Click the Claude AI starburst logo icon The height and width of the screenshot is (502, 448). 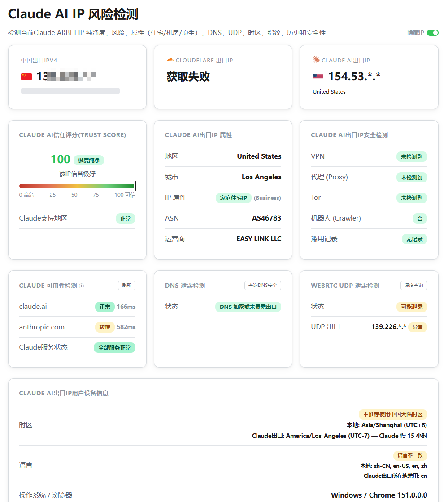click(x=316, y=60)
